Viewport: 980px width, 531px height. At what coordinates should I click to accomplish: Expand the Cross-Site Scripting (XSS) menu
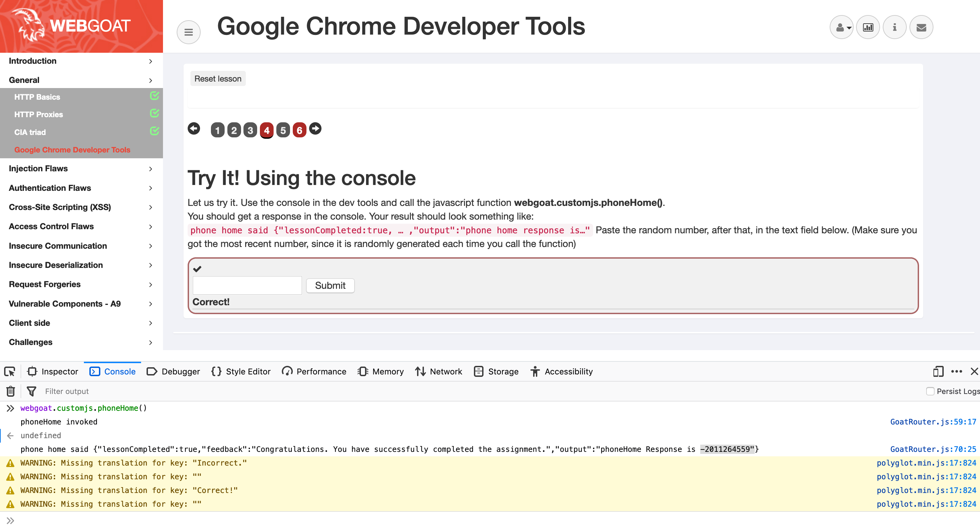(x=81, y=207)
